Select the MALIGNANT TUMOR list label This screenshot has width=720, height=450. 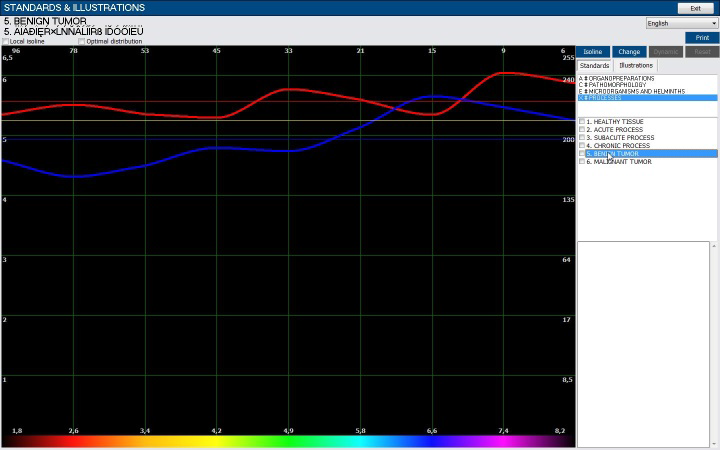(619, 162)
